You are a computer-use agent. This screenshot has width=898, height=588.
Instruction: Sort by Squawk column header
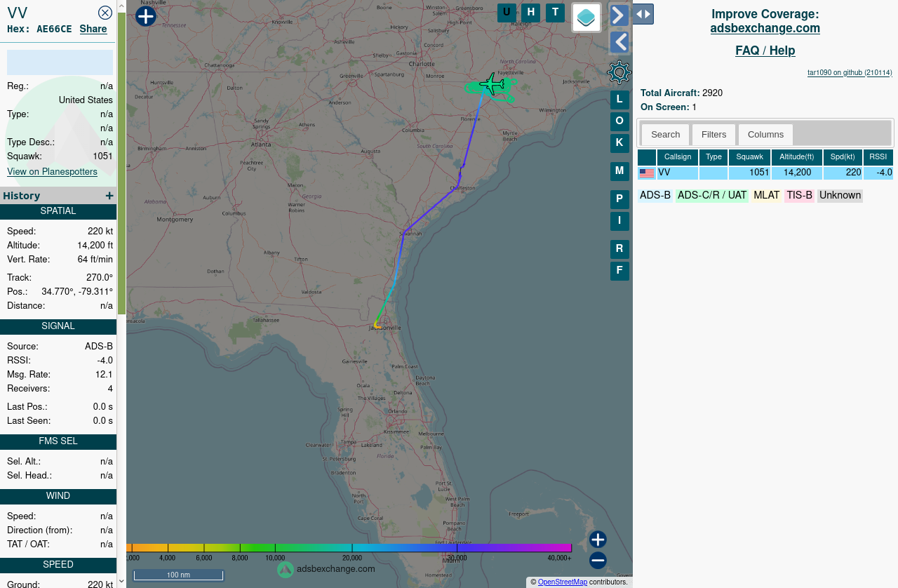[749, 157]
